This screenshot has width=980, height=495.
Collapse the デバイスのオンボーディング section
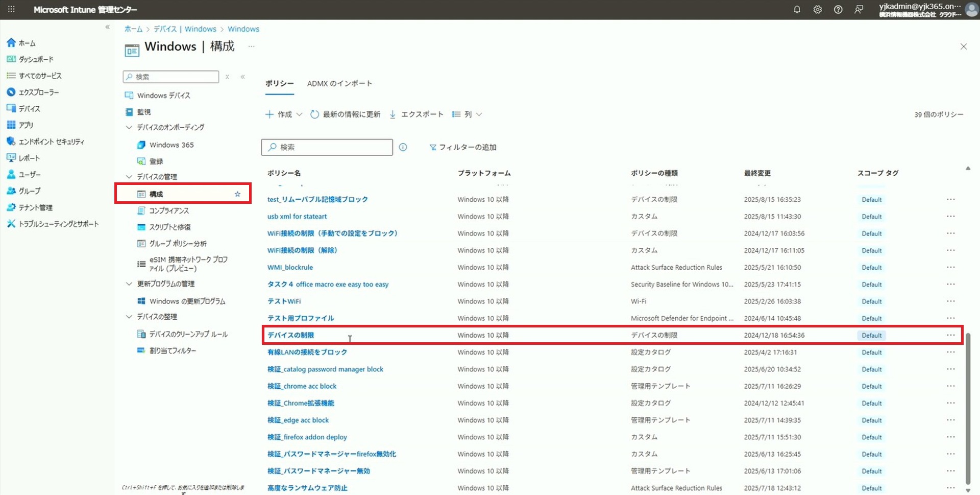point(129,127)
